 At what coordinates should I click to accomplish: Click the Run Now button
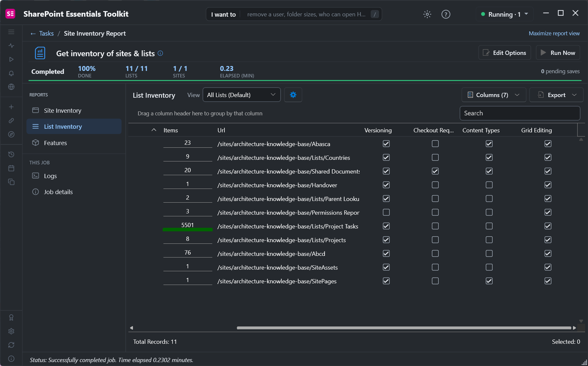coord(558,53)
